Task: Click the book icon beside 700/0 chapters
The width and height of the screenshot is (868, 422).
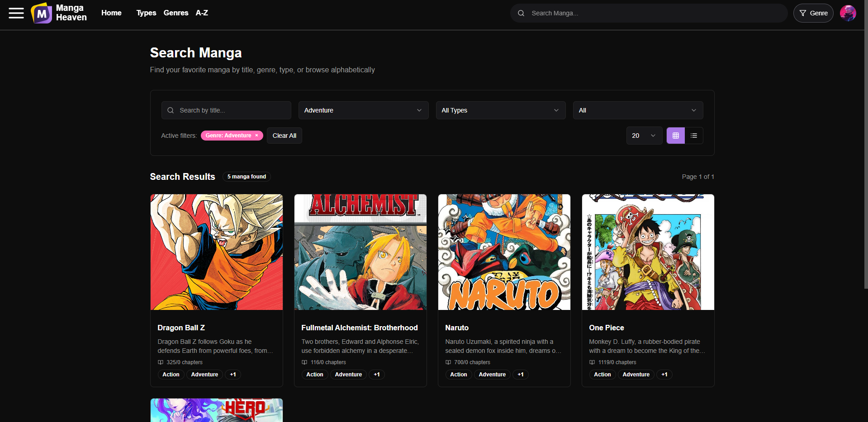Action: pyautogui.click(x=448, y=362)
